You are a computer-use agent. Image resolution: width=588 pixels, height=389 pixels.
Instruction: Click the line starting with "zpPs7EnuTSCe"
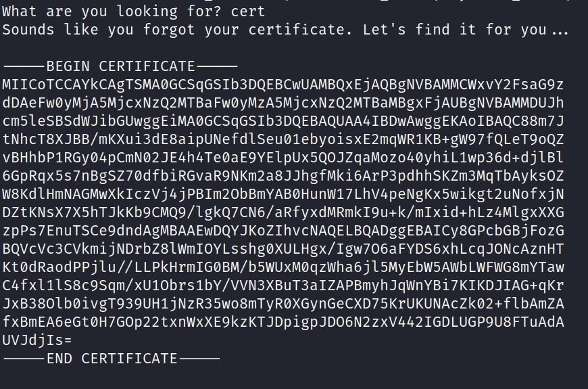point(283,231)
